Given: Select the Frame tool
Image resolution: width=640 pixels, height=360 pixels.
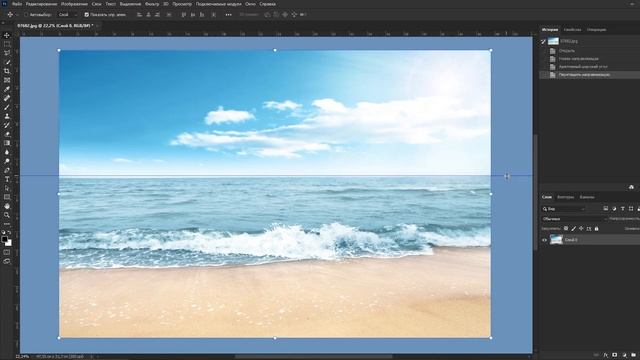Looking at the screenshot, I should 7,80.
